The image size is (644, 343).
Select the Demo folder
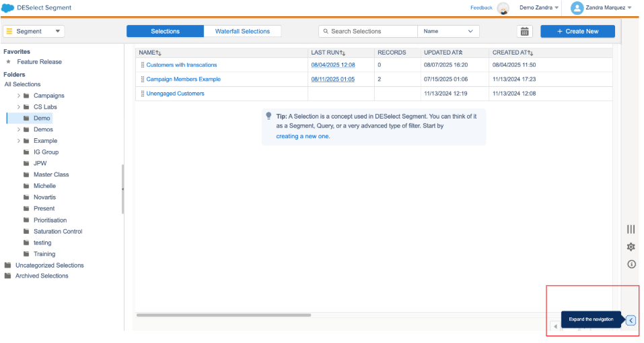(x=42, y=119)
